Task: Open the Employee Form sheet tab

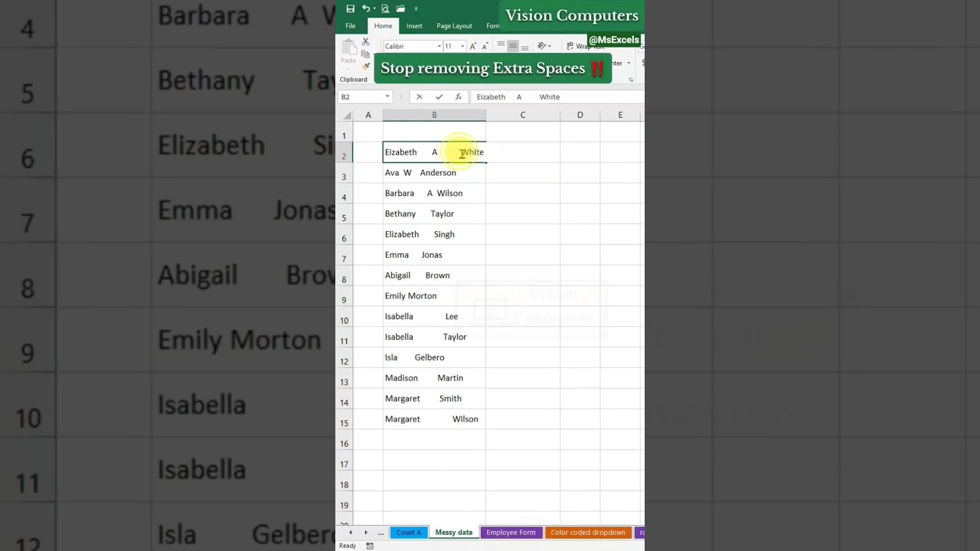Action: (511, 532)
